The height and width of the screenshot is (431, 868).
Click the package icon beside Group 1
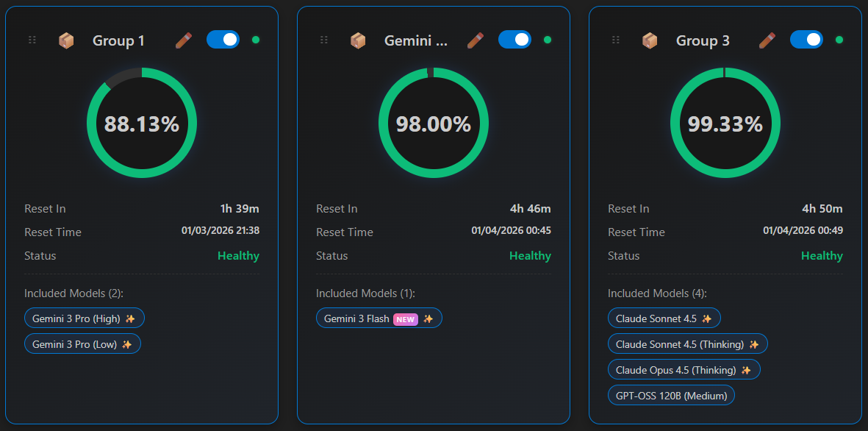point(66,40)
